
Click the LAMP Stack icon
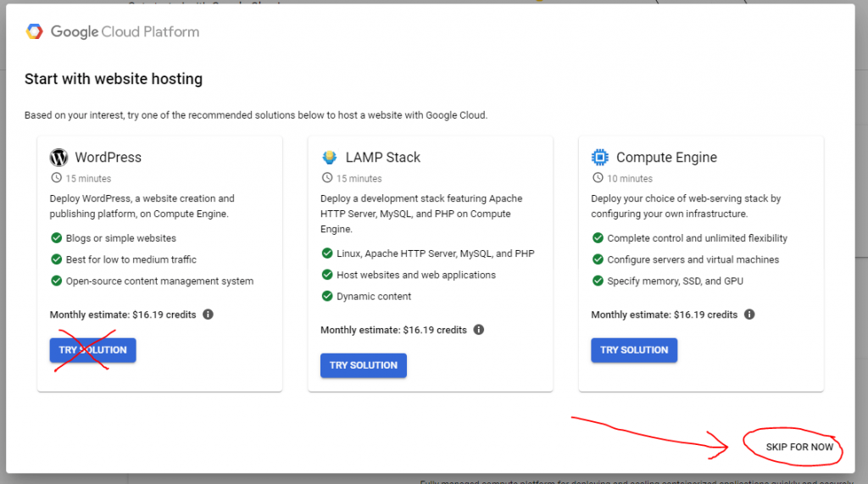[330, 158]
